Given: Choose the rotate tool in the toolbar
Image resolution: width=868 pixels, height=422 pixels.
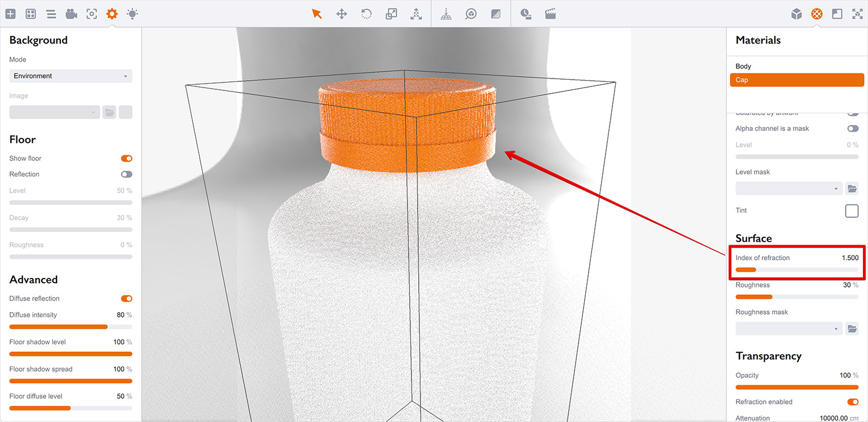Looking at the screenshot, I should tap(366, 14).
